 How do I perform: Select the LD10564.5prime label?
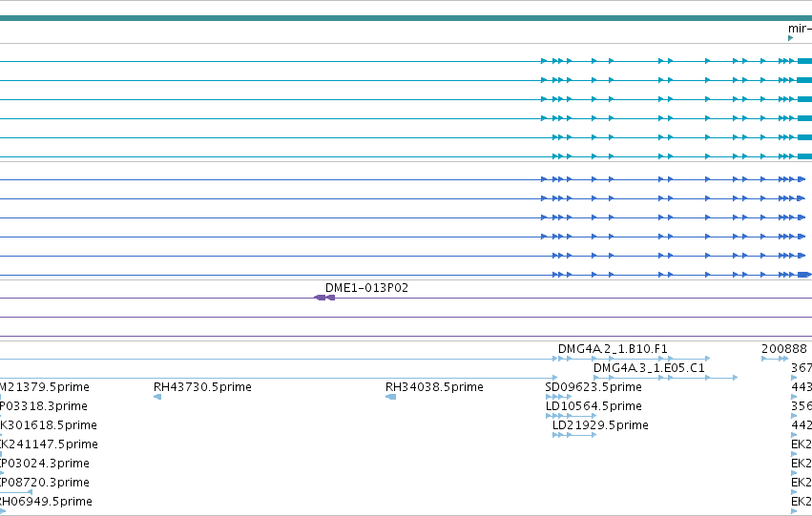coord(593,406)
